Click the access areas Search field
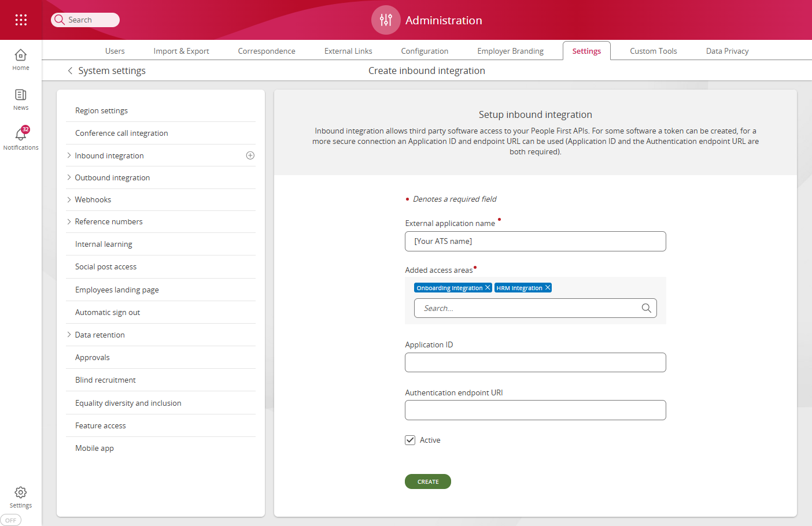This screenshot has width=812, height=526. [x=536, y=308]
